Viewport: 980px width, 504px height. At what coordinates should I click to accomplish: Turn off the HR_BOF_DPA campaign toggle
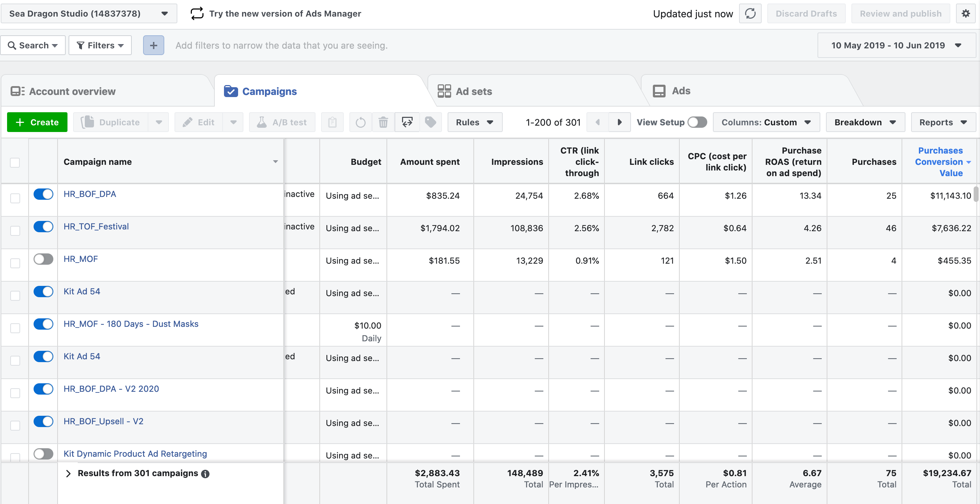coord(43,194)
